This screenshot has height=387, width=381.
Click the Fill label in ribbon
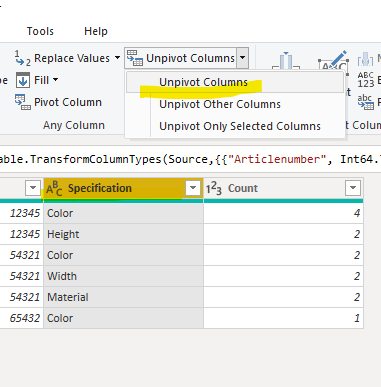[x=41, y=80]
